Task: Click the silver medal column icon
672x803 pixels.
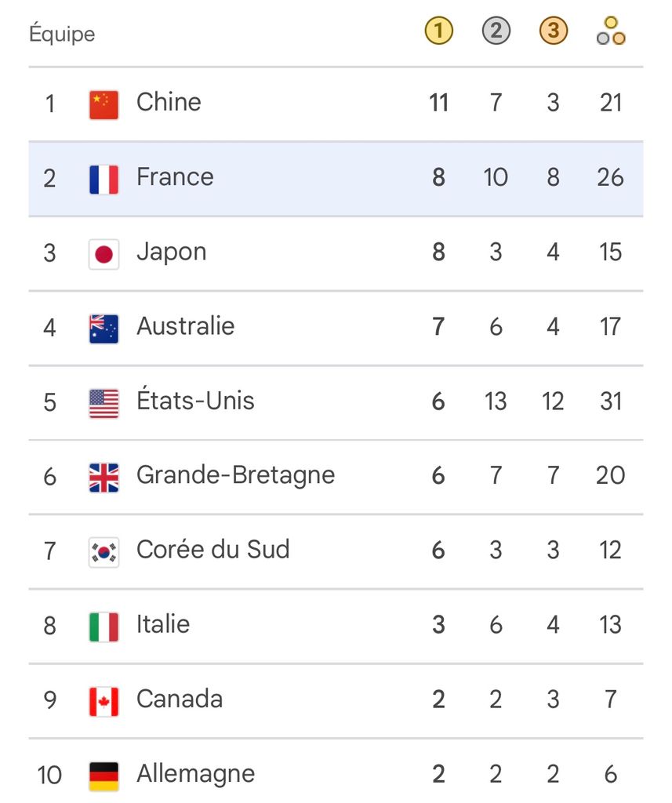Action: pos(496,31)
